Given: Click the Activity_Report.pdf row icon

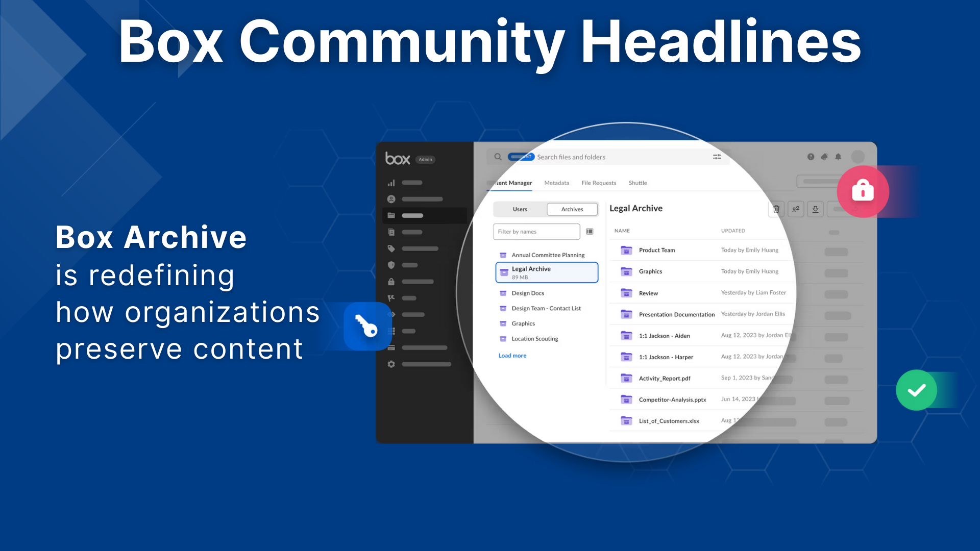Looking at the screenshot, I should click(626, 378).
